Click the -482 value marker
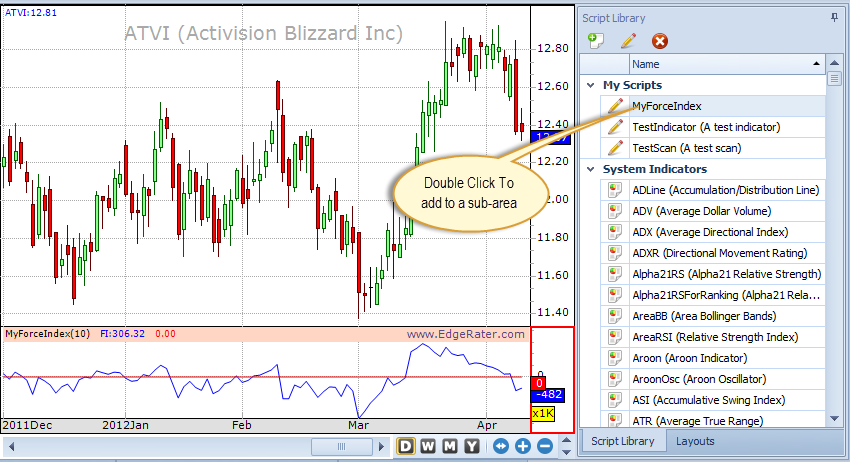 pos(549,395)
